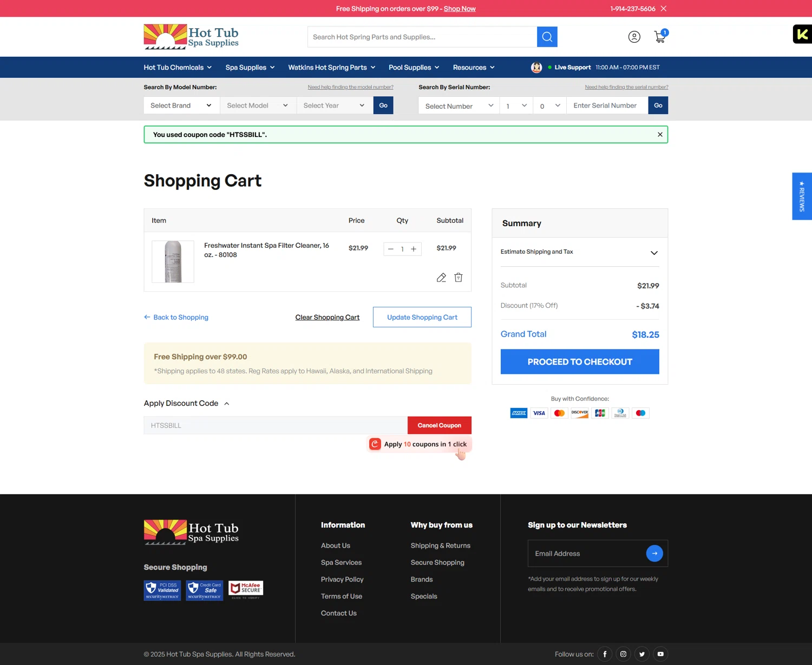Click Go button for serial number search

coord(658,106)
